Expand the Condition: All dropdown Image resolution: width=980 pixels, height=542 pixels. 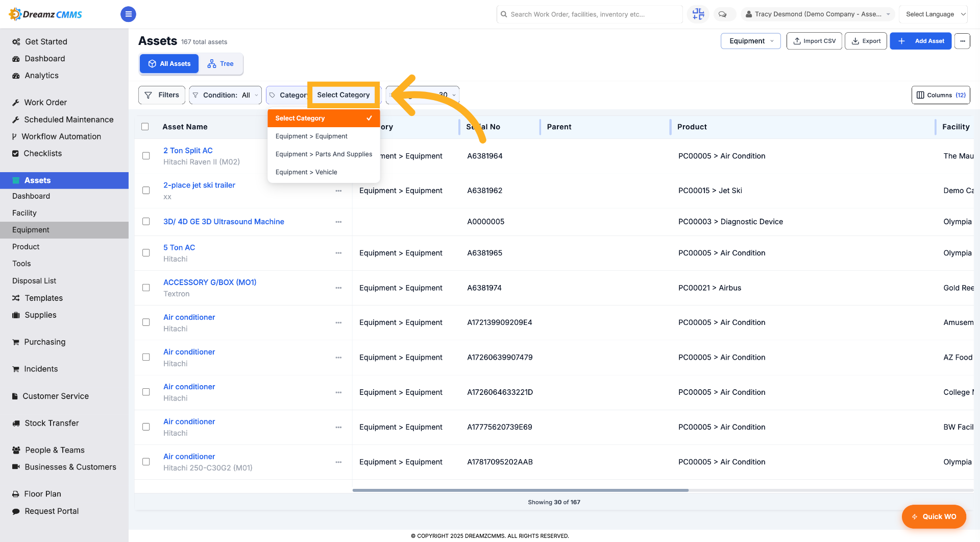coord(225,95)
